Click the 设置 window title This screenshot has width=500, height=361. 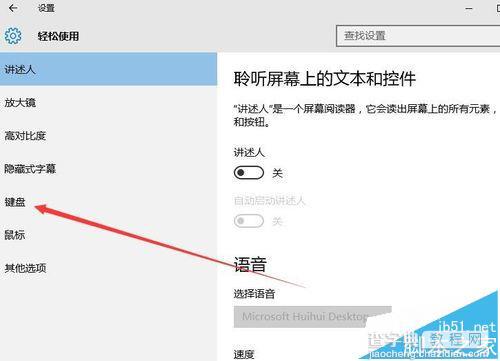pos(46,8)
